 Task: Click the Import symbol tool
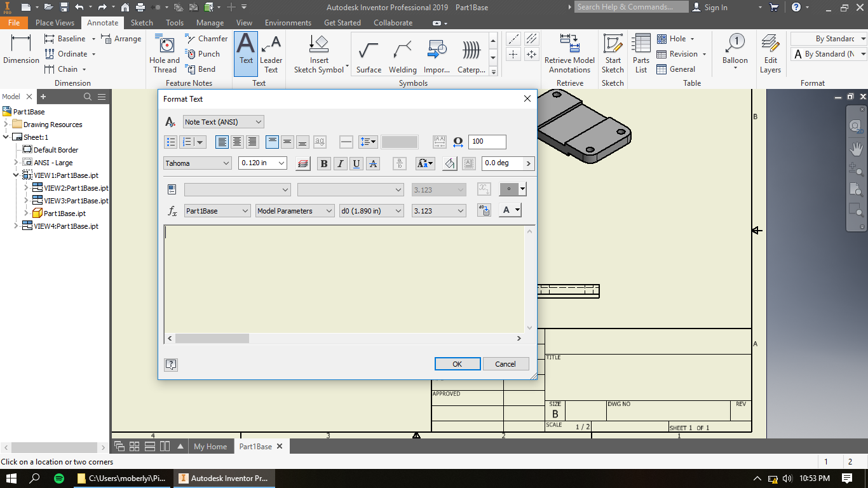(437, 56)
